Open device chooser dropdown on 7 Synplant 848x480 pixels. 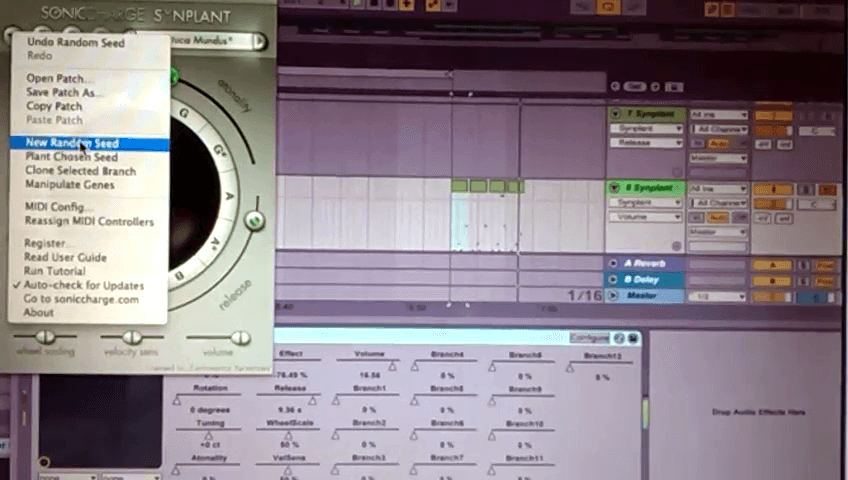[x=646, y=129]
